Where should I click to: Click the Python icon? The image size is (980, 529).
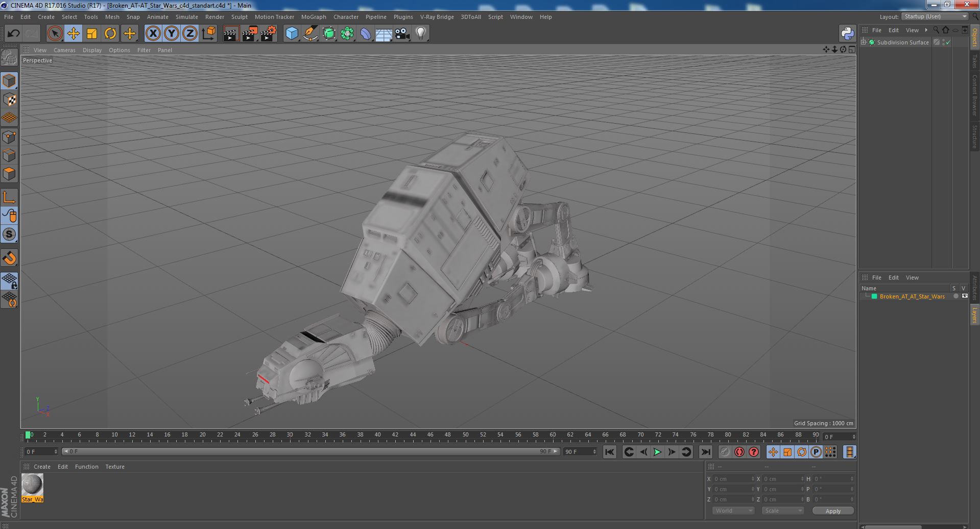(847, 34)
